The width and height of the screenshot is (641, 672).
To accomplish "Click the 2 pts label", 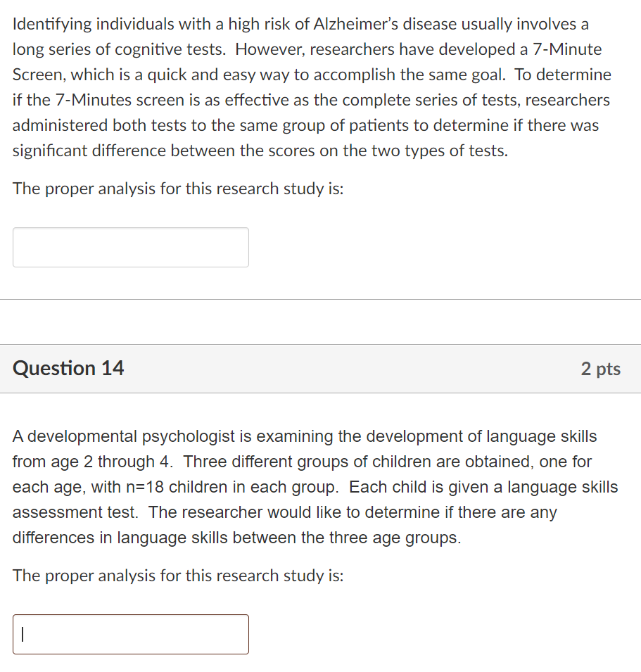I will pos(602,368).
